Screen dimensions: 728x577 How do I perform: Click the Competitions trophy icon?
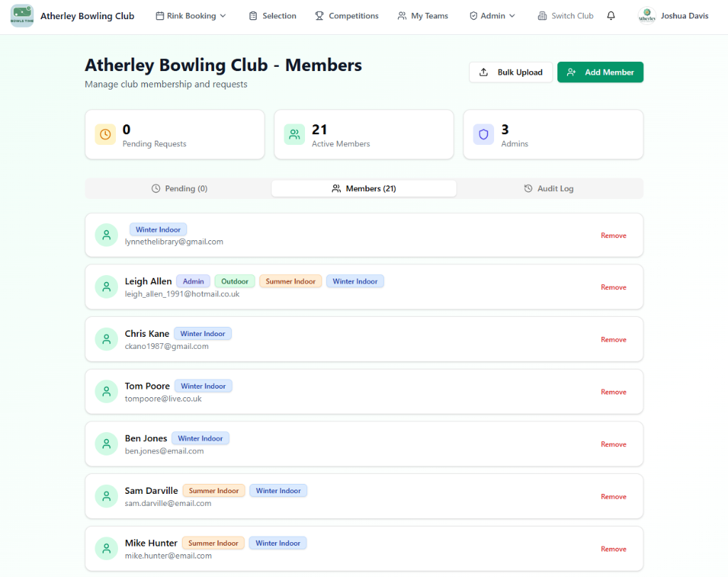pyautogui.click(x=319, y=16)
